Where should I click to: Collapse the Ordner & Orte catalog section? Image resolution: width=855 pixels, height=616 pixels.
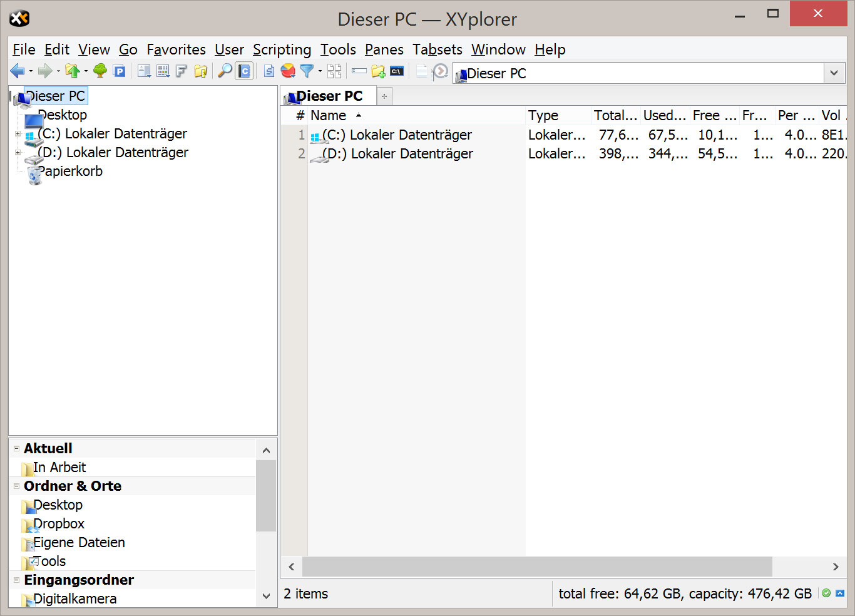tap(17, 486)
